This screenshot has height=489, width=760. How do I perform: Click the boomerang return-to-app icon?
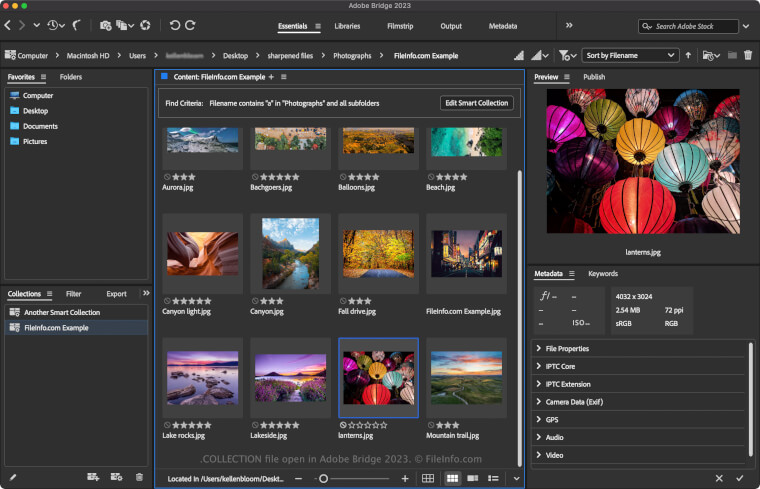[76, 25]
